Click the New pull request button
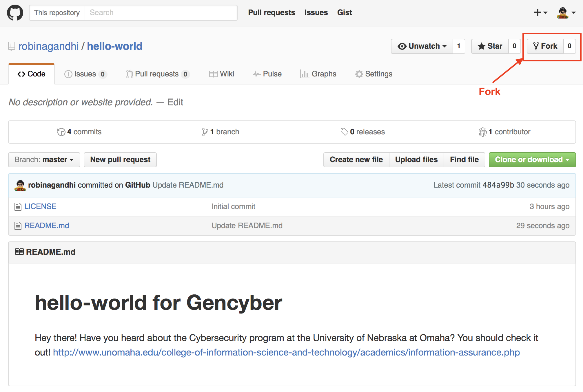This screenshot has height=392, width=583. pos(120,160)
